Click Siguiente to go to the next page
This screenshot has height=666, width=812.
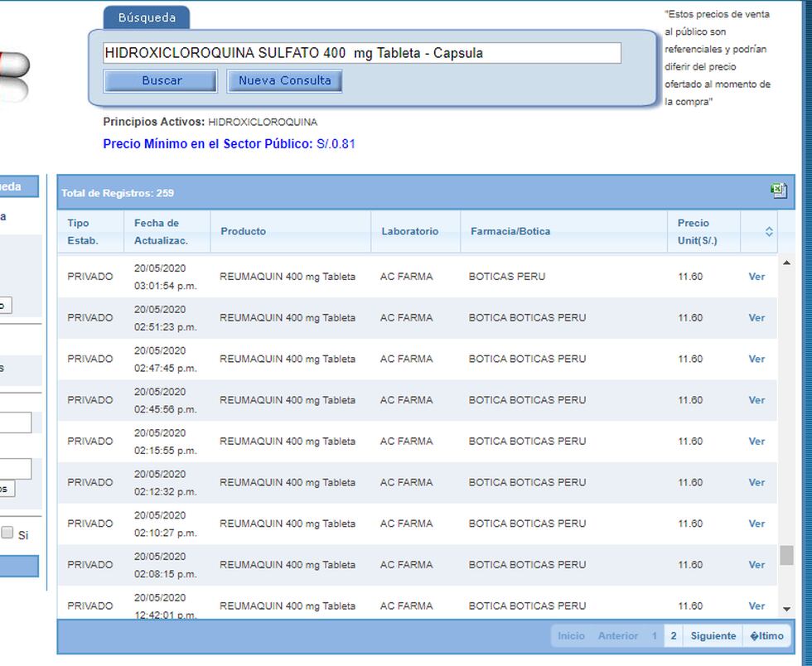[713, 636]
